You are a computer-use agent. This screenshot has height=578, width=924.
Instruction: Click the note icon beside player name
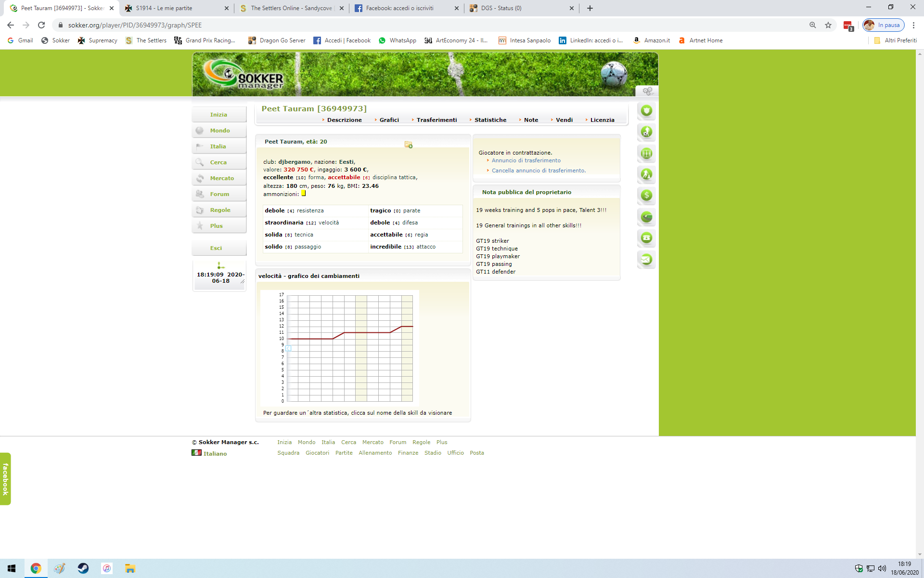click(x=409, y=144)
